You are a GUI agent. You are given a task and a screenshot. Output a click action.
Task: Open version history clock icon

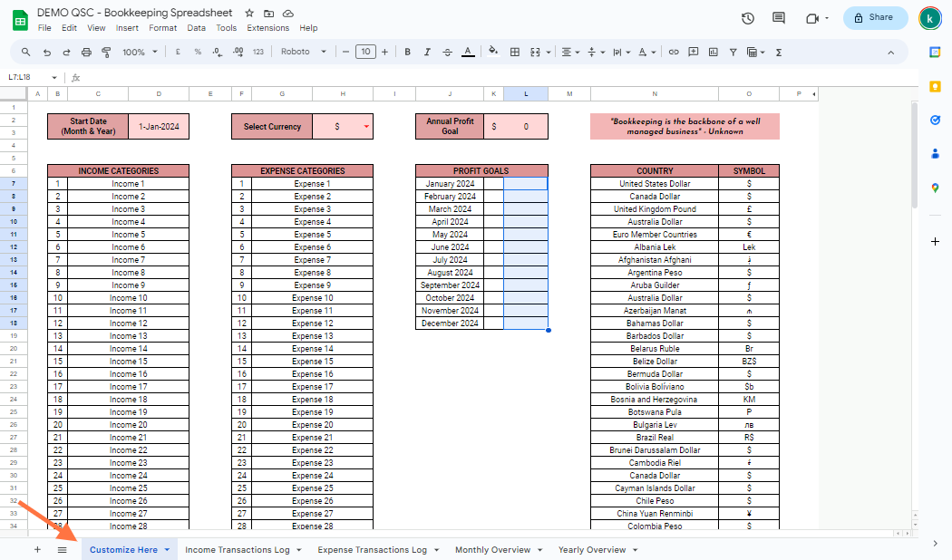[748, 18]
